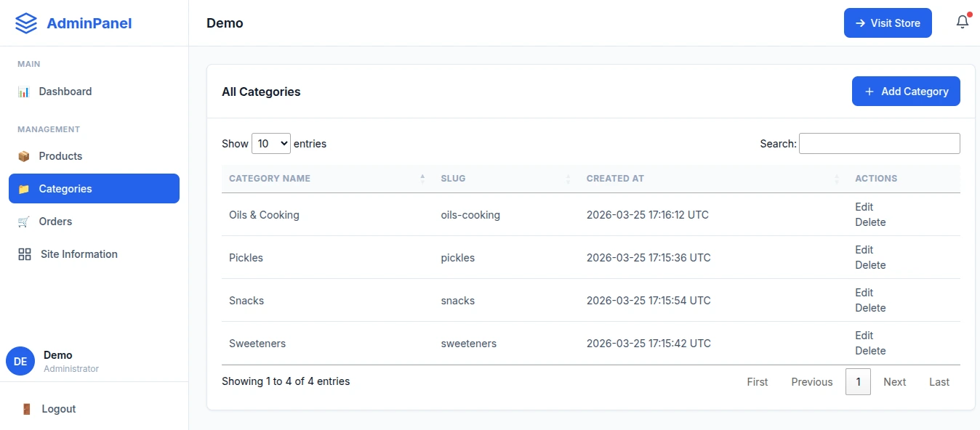
Task: Select the Products icon in the sidebar
Action: [24, 155]
